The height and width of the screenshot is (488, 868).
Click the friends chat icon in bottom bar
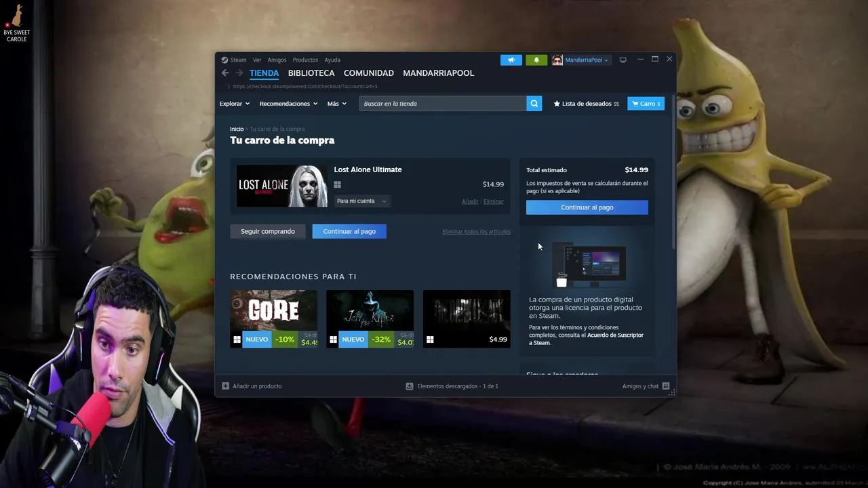666,386
